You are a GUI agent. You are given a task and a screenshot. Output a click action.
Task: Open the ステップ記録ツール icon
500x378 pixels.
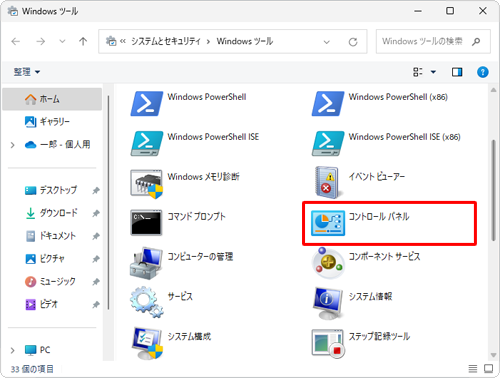[x=328, y=344]
